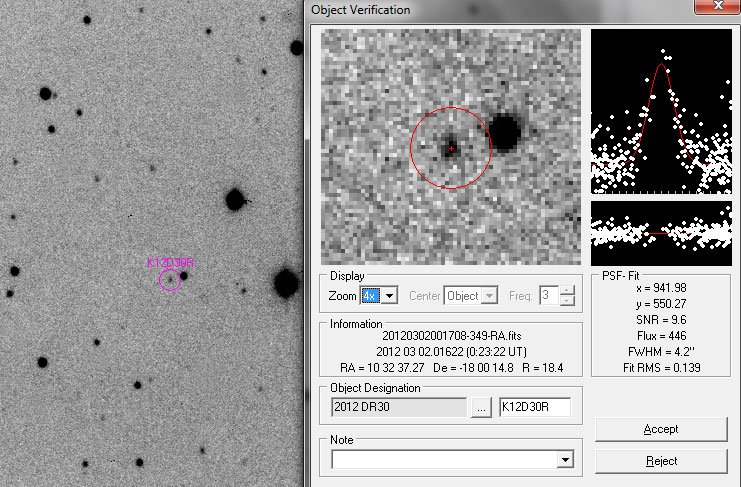Click the Freq. number field
The image size is (741, 487).
[548, 296]
